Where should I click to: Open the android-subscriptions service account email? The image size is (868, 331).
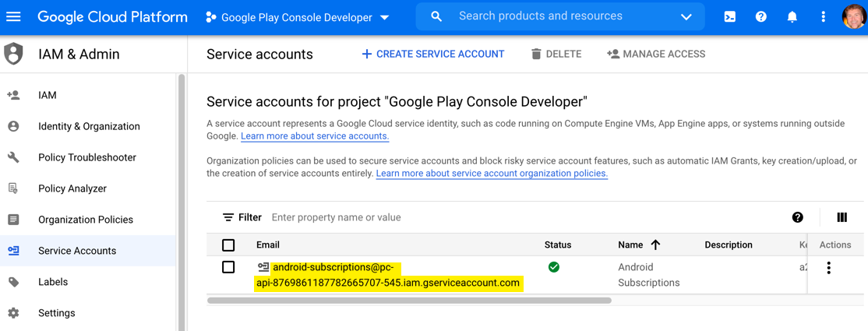[388, 275]
